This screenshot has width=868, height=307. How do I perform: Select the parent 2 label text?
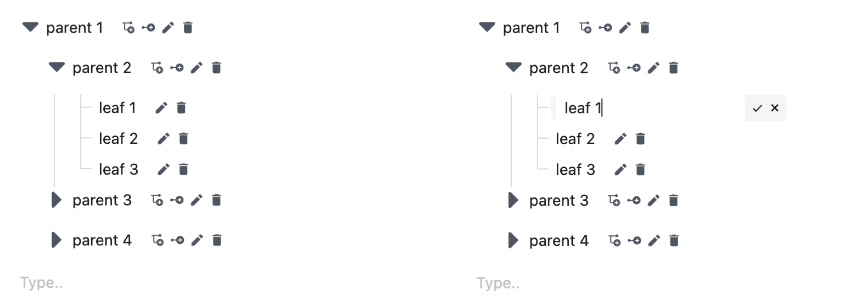102,68
